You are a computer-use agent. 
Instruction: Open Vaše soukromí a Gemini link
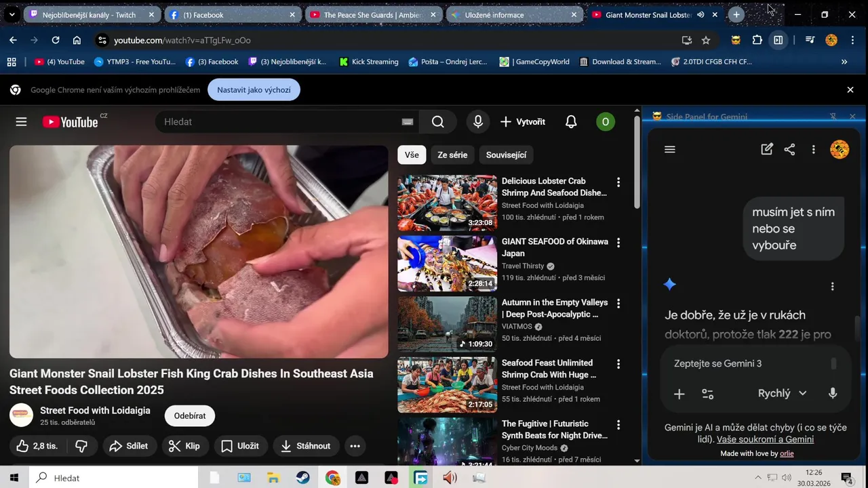coord(765,439)
